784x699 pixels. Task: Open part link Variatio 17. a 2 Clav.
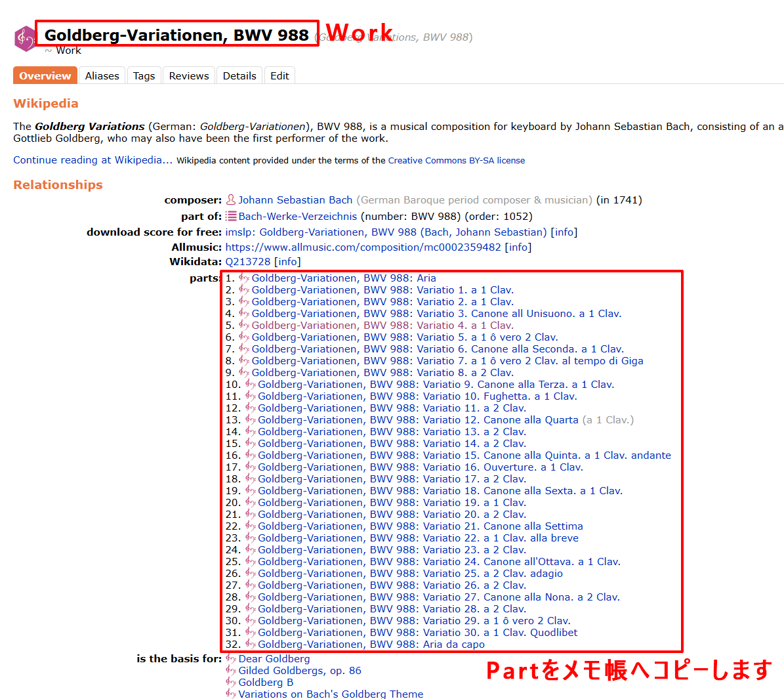click(x=392, y=479)
